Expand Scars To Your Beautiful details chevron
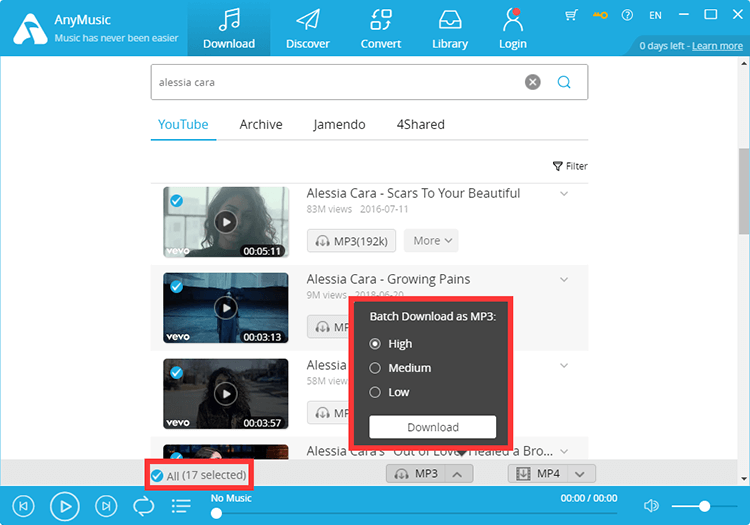Screen dimensions: 750x525 click(x=564, y=194)
